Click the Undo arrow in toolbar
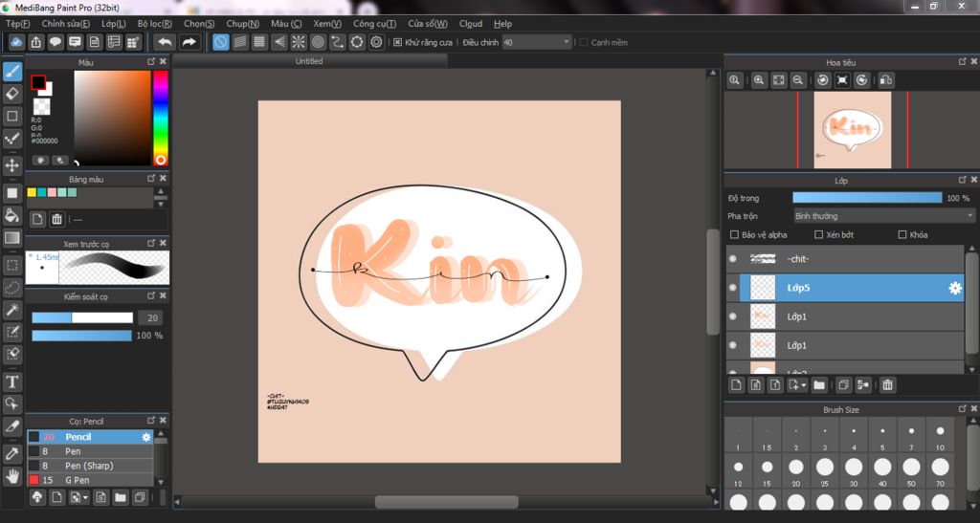The height and width of the screenshot is (523, 980). click(165, 42)
